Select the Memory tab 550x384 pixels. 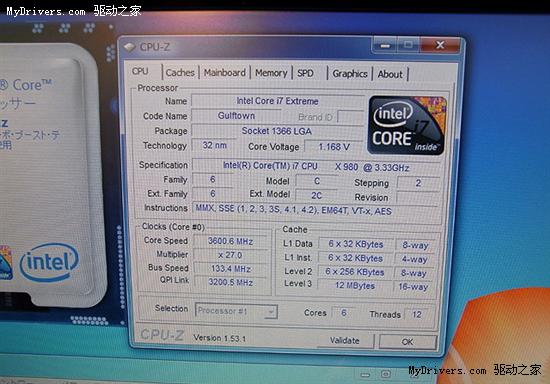point(271,73)
